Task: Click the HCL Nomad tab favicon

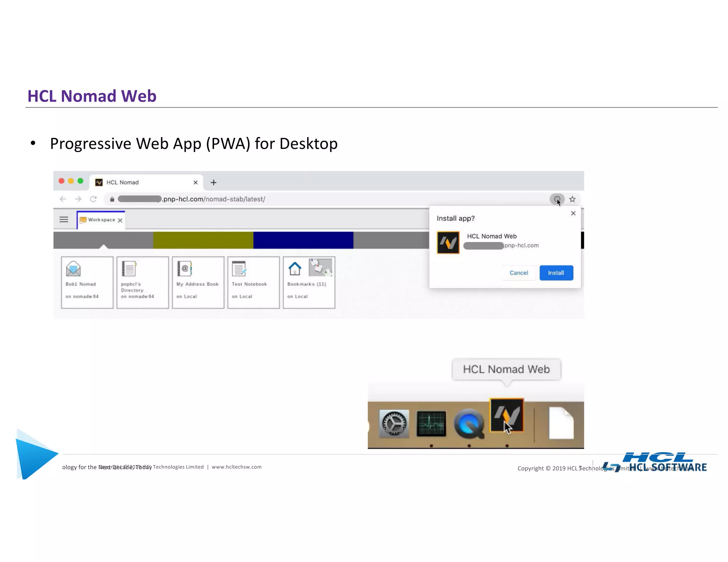Action: [x=99, y=182]
